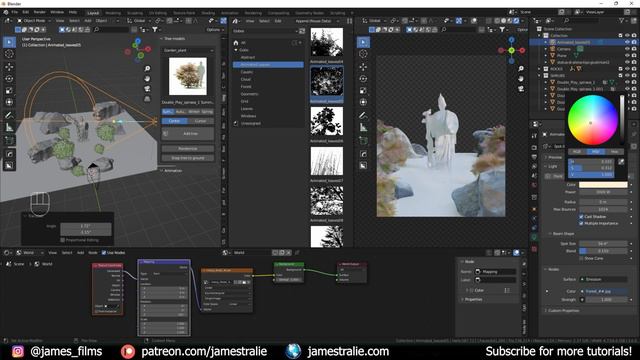Toggle camera view icon in left viewport
The image size is (640, 360).
(x=147, y=89)
